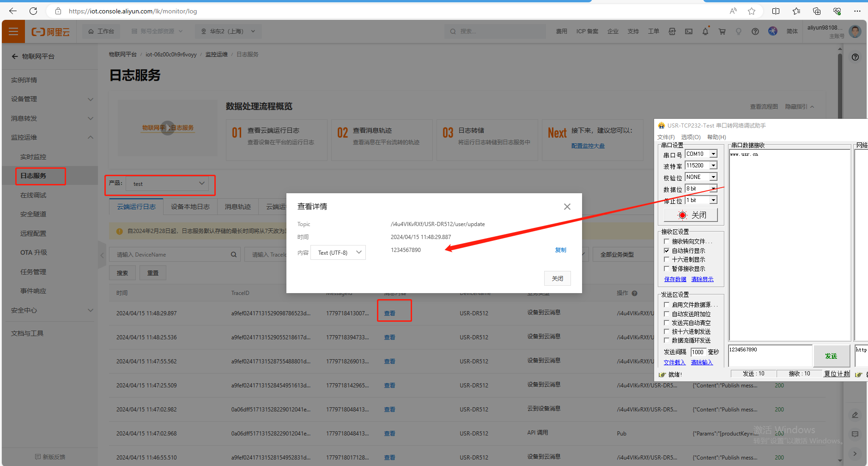Open the Aliyun hamburger menu
This screenshot has width=868, height=466.
(13, 31)
